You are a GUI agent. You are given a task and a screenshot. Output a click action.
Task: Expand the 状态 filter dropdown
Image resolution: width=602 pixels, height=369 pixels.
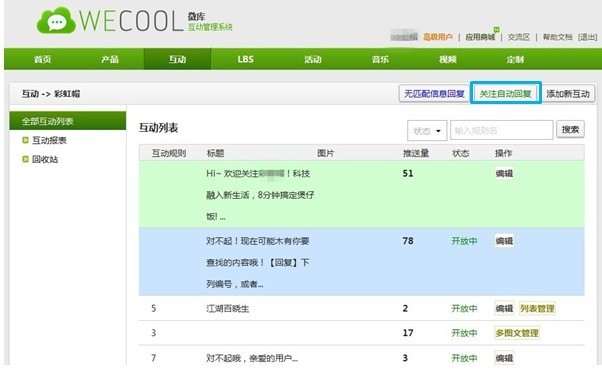pos(427,131)
